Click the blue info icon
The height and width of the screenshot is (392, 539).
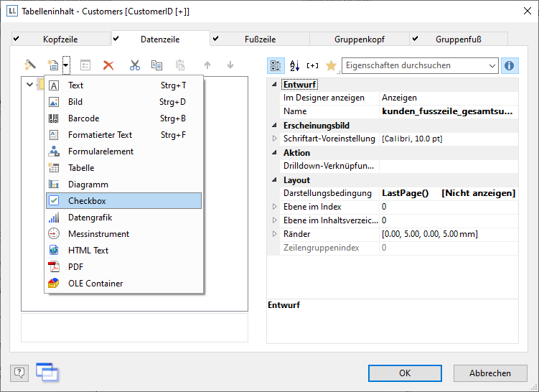click(x=510, y=65)
